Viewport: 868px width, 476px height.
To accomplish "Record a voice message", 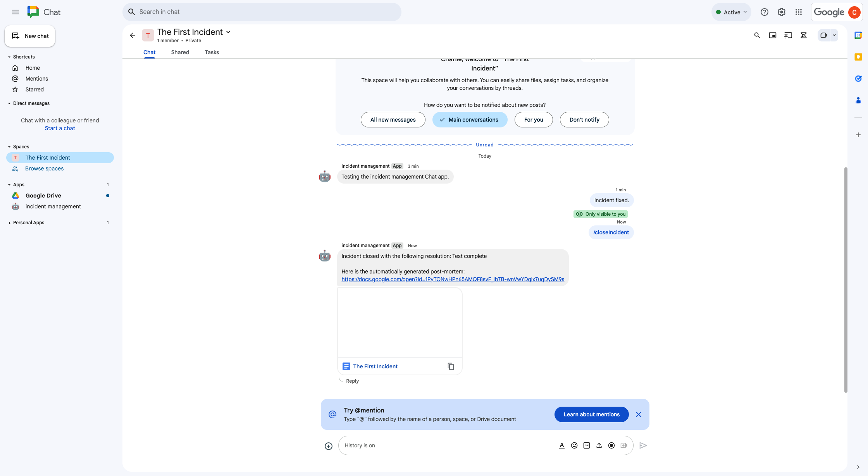I will (x=611, y=445).
